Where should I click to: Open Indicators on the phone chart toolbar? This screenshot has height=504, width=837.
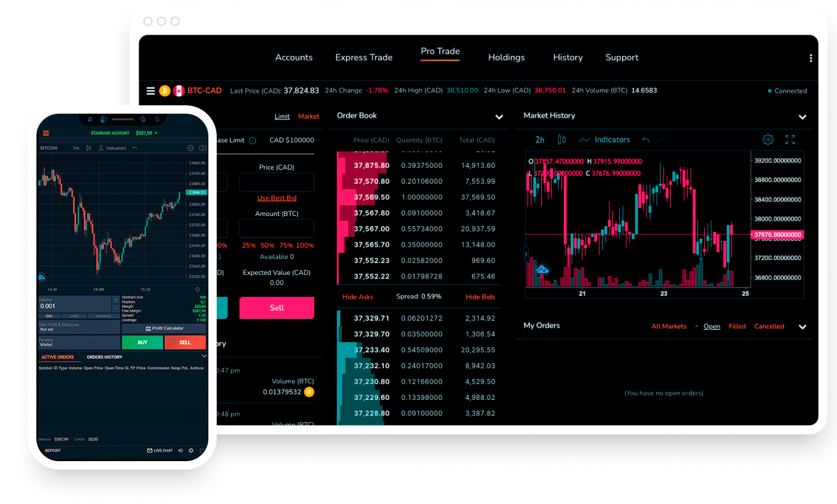click(x=113, y=148)
